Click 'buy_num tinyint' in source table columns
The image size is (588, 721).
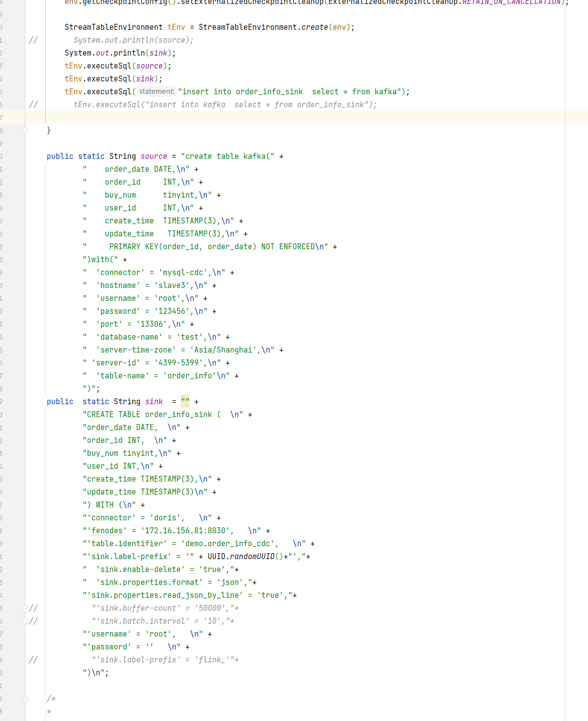[x=150, y=195]
